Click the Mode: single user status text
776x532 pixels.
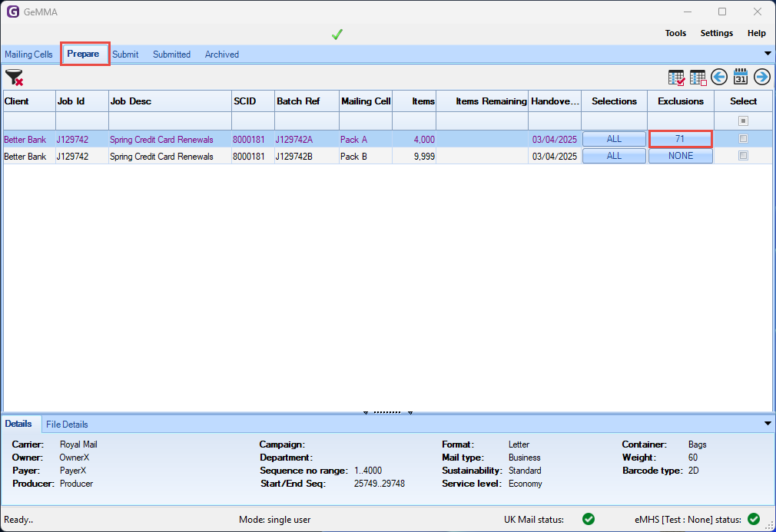click(274, 519)
